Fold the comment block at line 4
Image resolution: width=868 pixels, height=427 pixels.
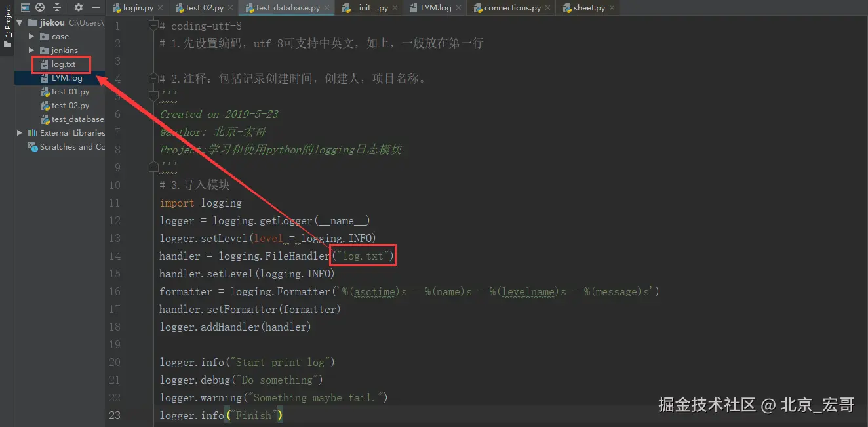click(154, 79)
